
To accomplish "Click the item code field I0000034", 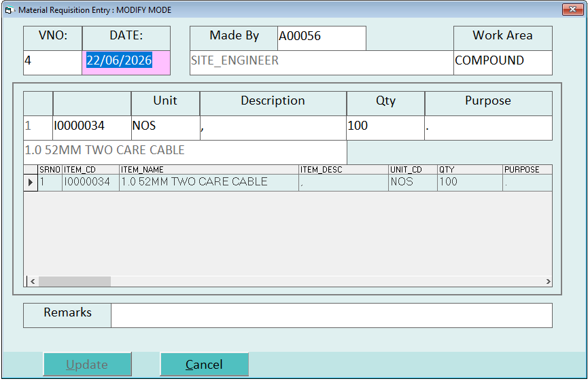I will (92, 128).
